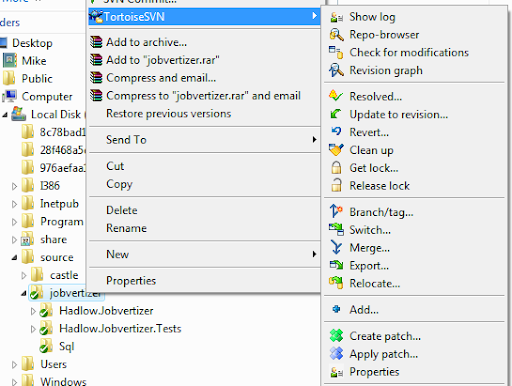The image size is (512, 386).
Task: Click the Update to revision arrow icon
Action: 336,114
